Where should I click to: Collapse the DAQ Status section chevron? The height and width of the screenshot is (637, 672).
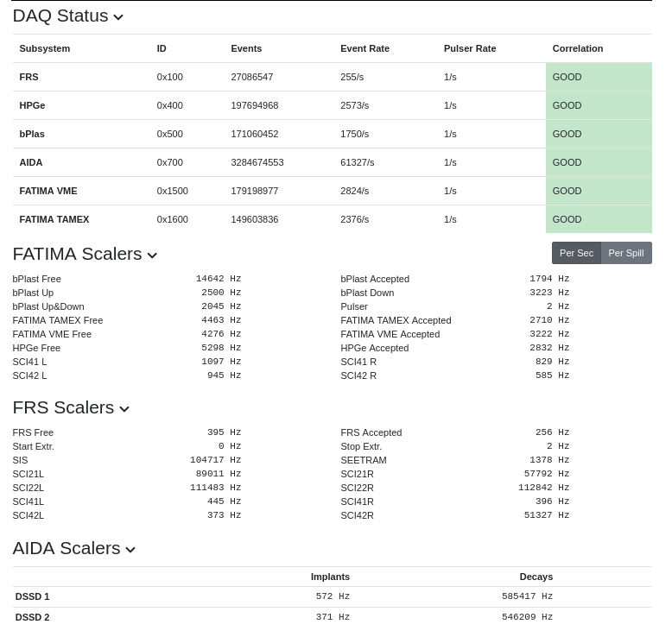[x=118, y=17]
